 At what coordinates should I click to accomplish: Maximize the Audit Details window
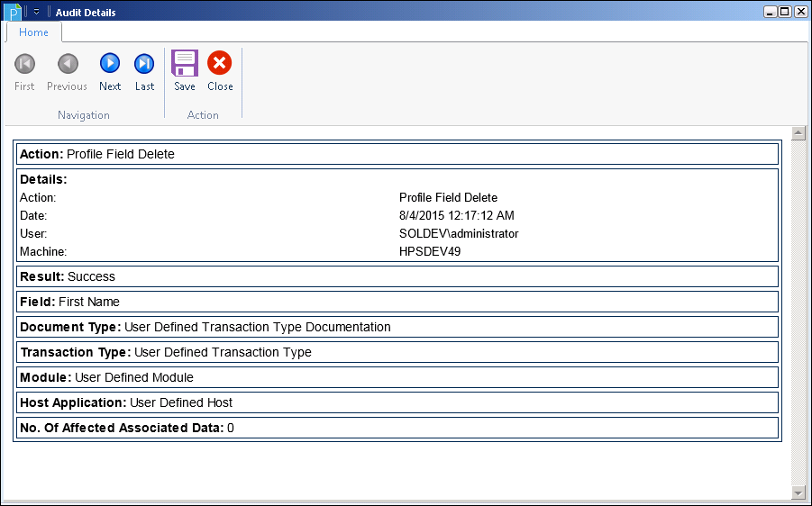[785, 12]
